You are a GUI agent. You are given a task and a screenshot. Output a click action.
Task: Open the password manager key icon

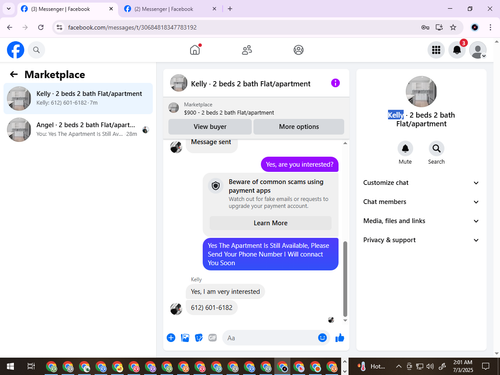pyautogui.click(x=425, y=27)
